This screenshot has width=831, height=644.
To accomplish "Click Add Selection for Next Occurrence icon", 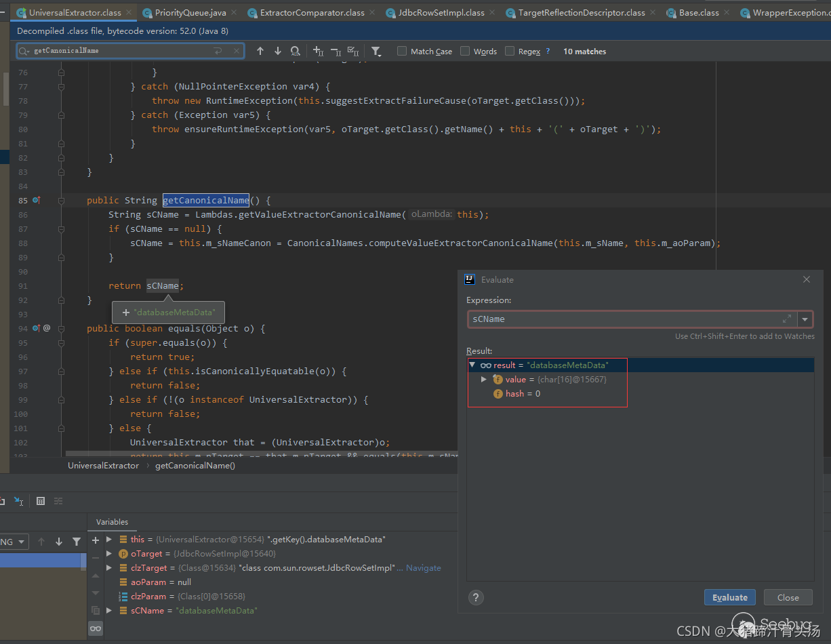I will pos(318,52).
